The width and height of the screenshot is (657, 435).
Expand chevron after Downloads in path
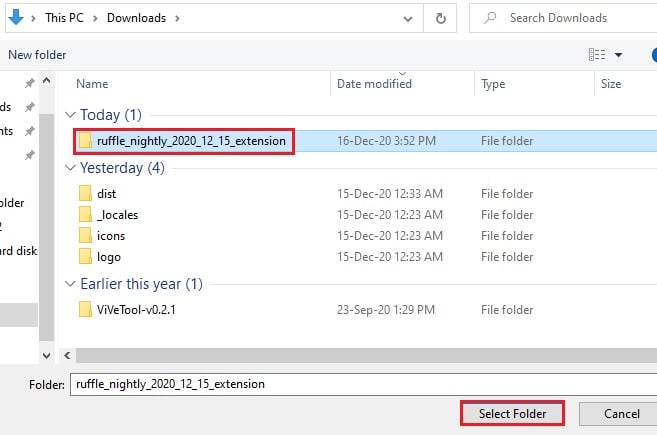point(177,18)
